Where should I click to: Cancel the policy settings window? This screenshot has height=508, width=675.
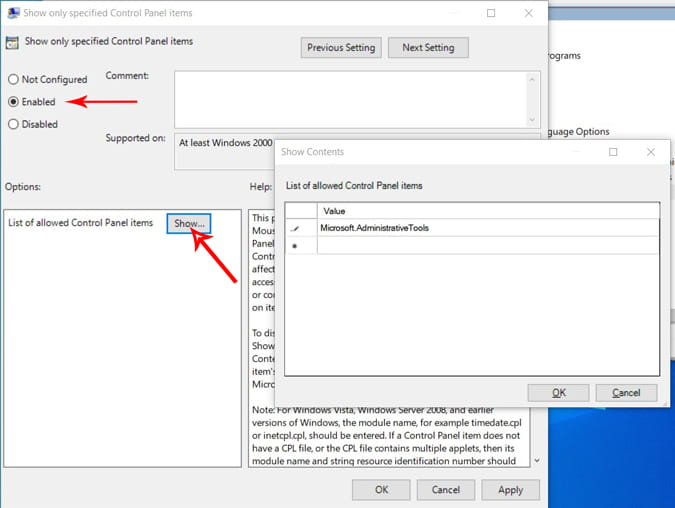[446, 490]
